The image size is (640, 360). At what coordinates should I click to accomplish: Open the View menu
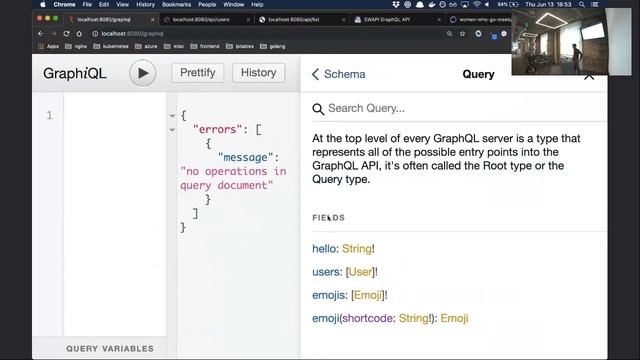point(122,4)
